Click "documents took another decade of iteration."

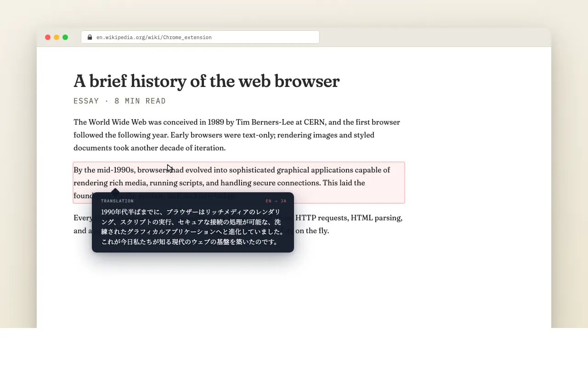(150, 148)
